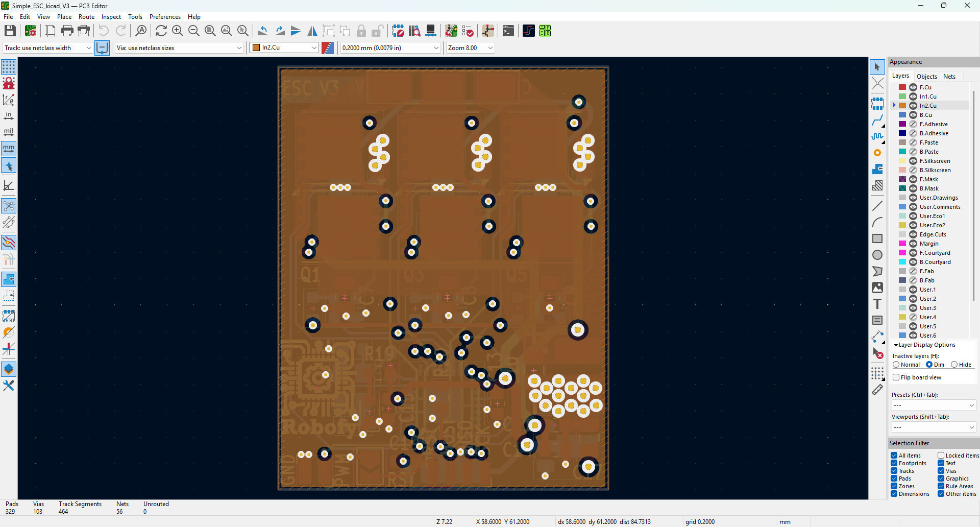Viewport: 980px width, 527px height.
Task: Click the Save icon in the toolbar
Action: click(x=10, y=31)
